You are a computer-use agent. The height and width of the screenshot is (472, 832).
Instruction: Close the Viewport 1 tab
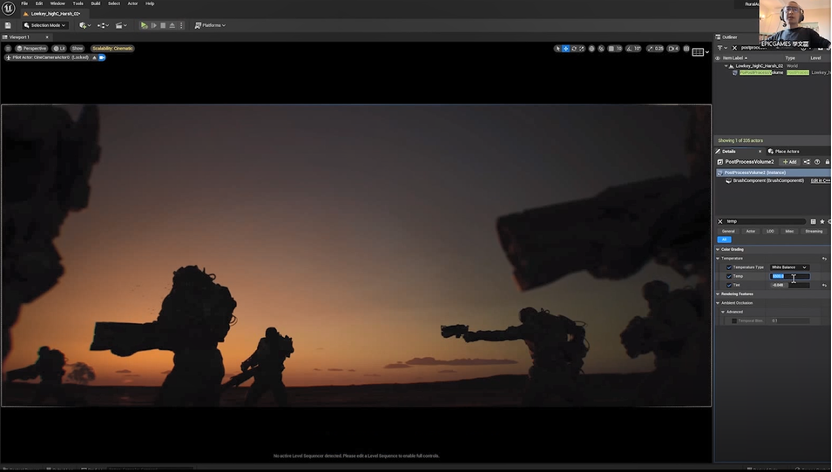coord(47,37)
